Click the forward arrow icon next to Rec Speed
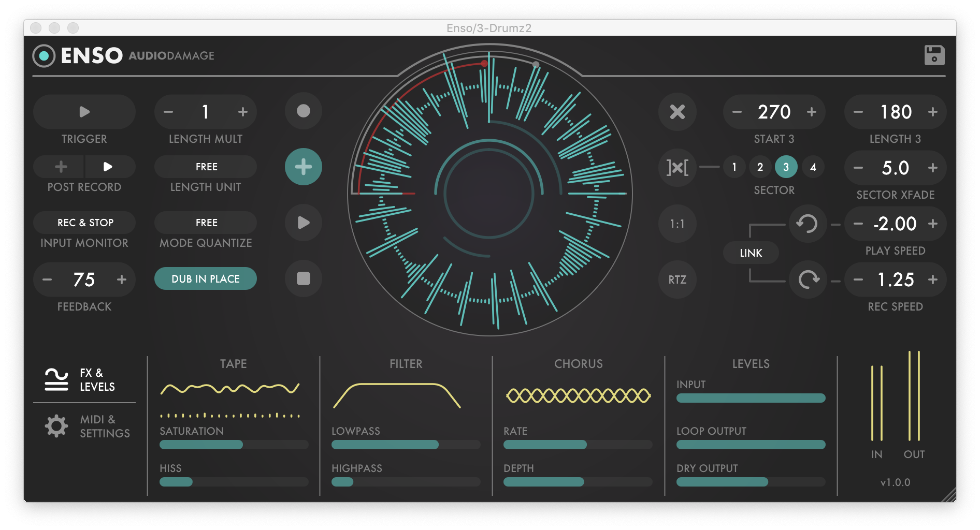Image resolution: width=980 pixels, height=530 pixels. (x=808, y=279)
